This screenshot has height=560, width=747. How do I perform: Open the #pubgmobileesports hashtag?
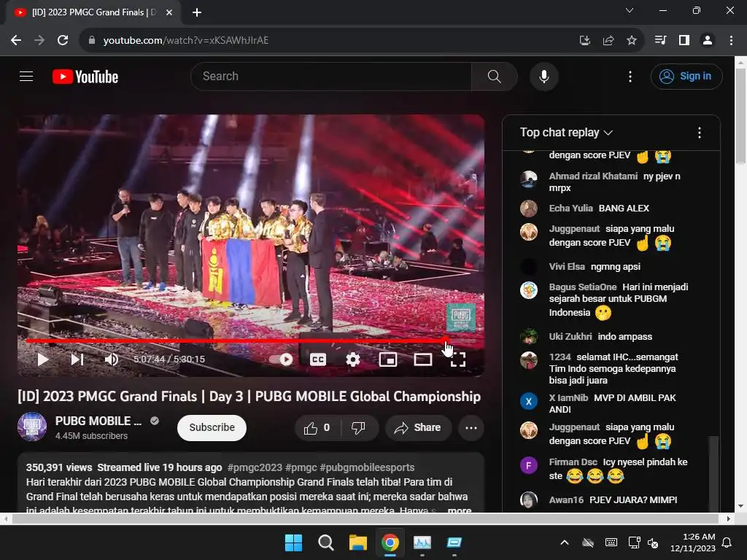coord(367,467)
